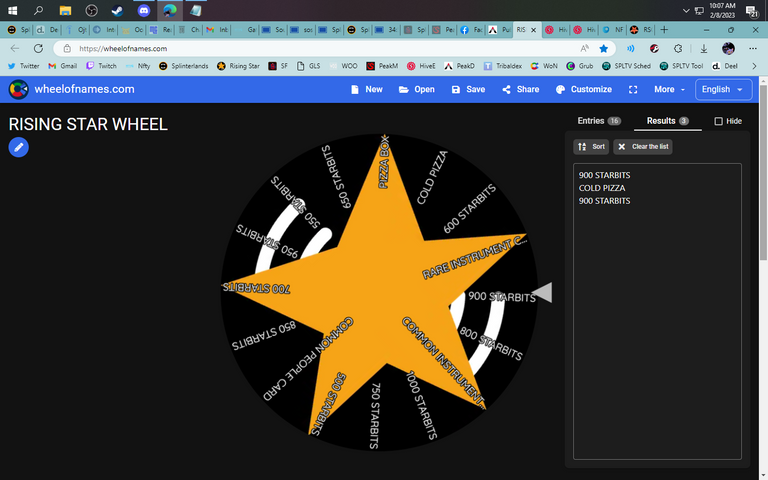Image resolution: width=768 pixels, height=480 pixels.
Task: Click the browser back arrow
Action: coord(15,48)
